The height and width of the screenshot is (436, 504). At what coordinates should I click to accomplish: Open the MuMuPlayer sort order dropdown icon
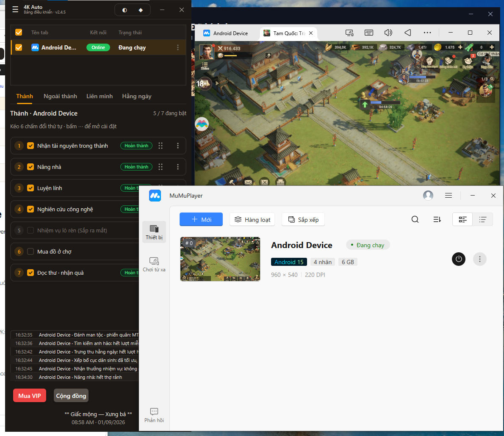pyautogui.click(x=437, y=219)
